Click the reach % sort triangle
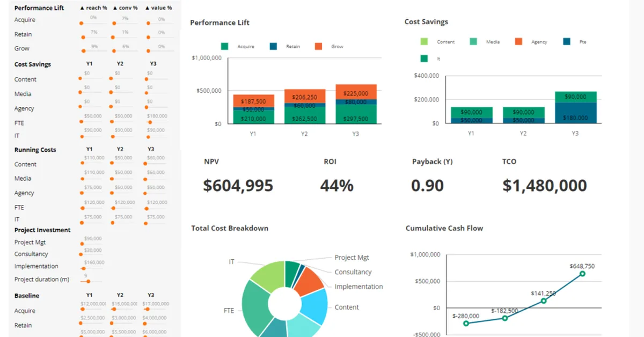The image size is (644, 337). click(x=83, y=8)
